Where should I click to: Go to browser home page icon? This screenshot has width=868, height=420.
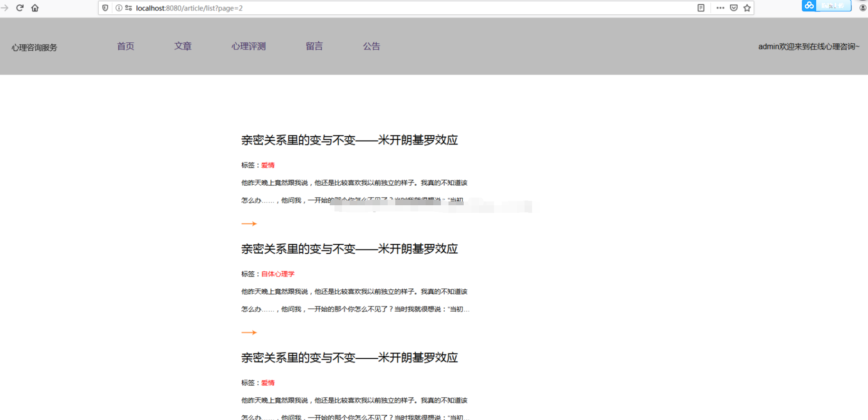35,8
